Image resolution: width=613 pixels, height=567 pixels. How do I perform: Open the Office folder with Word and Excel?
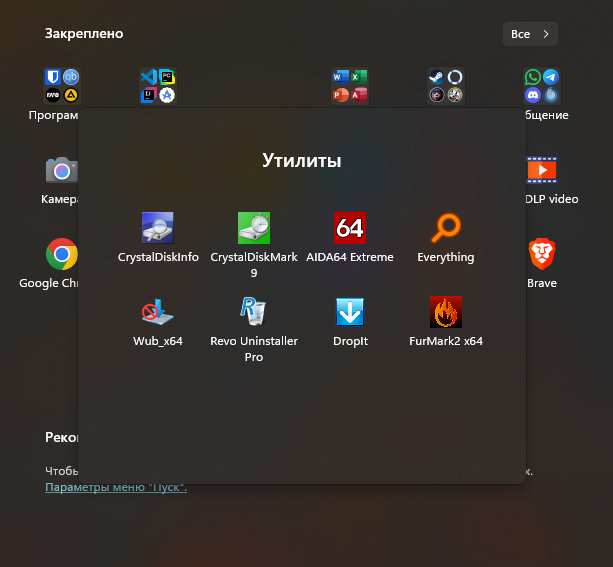[x=350, y=86]
